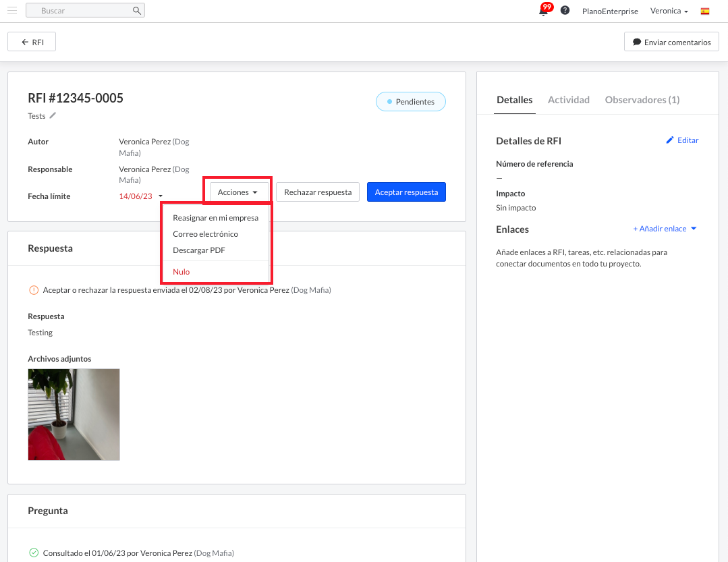Screen dimensions: 728x562
Task: Open the attached photo thumbnail
Action: point(74,414)
